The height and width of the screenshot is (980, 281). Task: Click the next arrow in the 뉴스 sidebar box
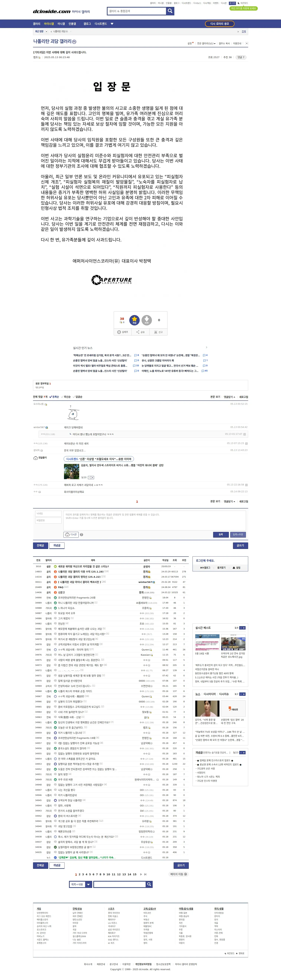pyautogui.click(x=244, y=694)
